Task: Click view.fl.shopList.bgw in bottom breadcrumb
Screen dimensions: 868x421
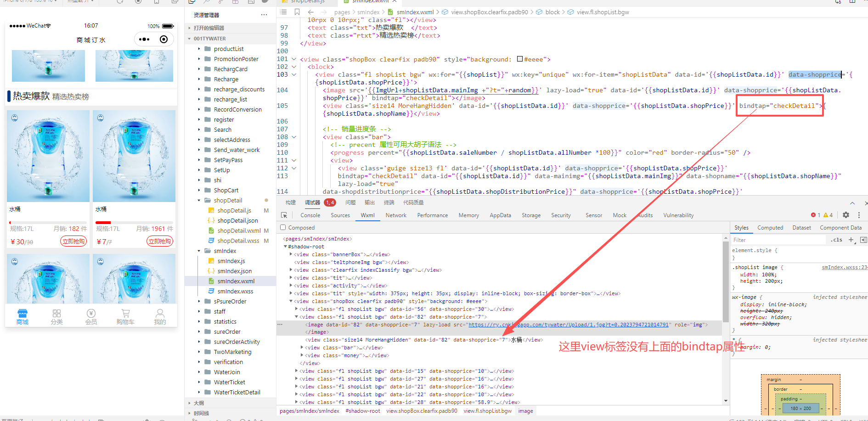Action: click(x=488, y=411)
